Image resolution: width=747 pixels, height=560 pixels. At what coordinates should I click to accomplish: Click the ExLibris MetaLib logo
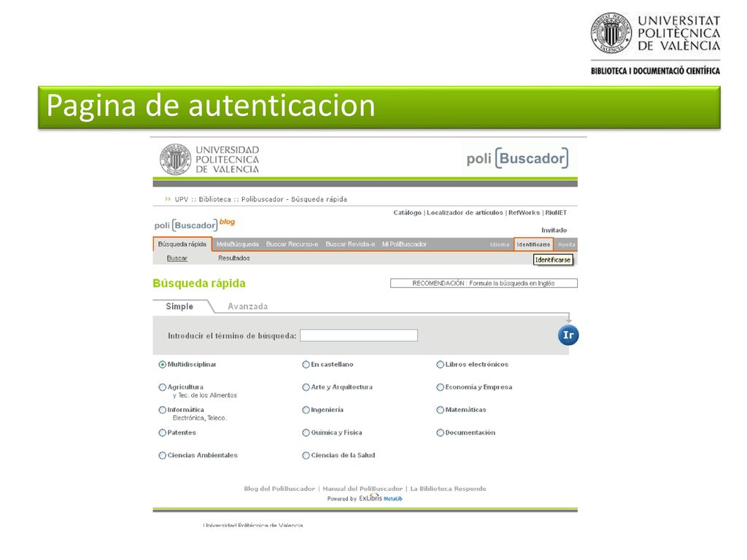[381, 498]
